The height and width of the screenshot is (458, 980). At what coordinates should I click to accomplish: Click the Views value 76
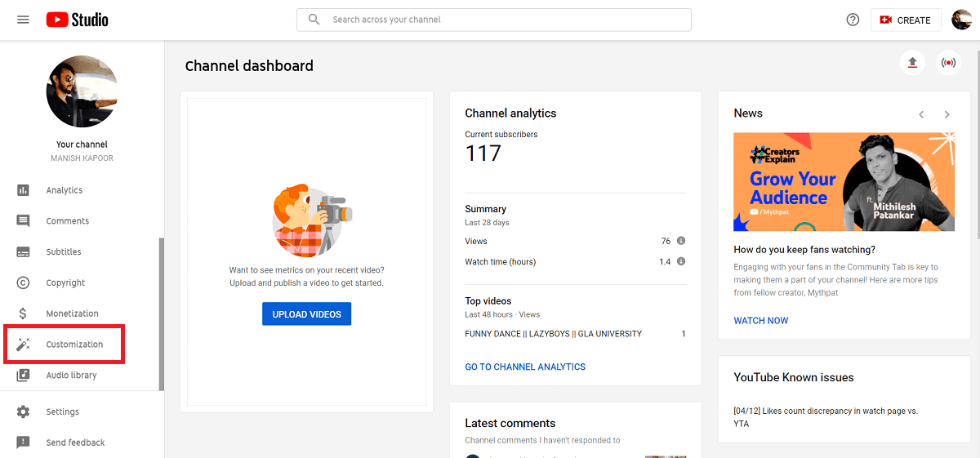[666, 242]
